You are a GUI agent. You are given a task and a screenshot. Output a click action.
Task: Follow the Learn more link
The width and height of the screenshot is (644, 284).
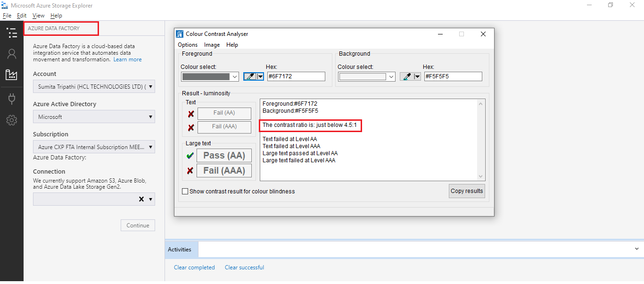coord(127,59)
